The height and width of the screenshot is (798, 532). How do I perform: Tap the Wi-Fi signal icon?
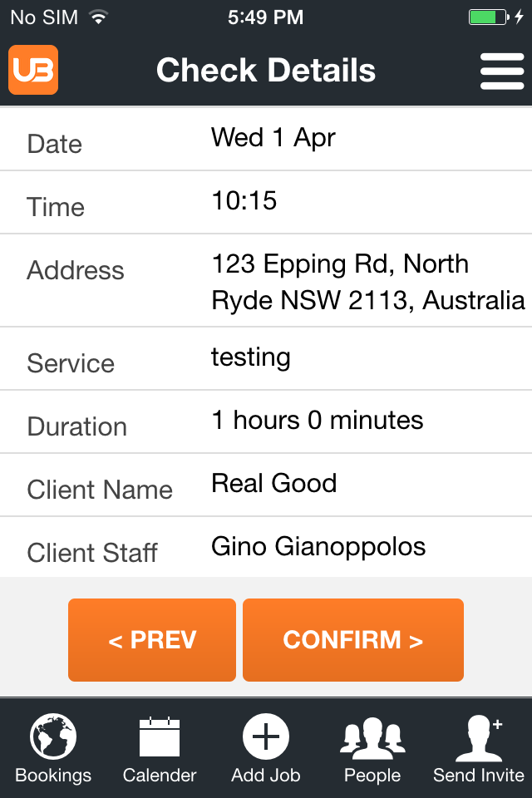pyautogui.click(x=99, y=17)
